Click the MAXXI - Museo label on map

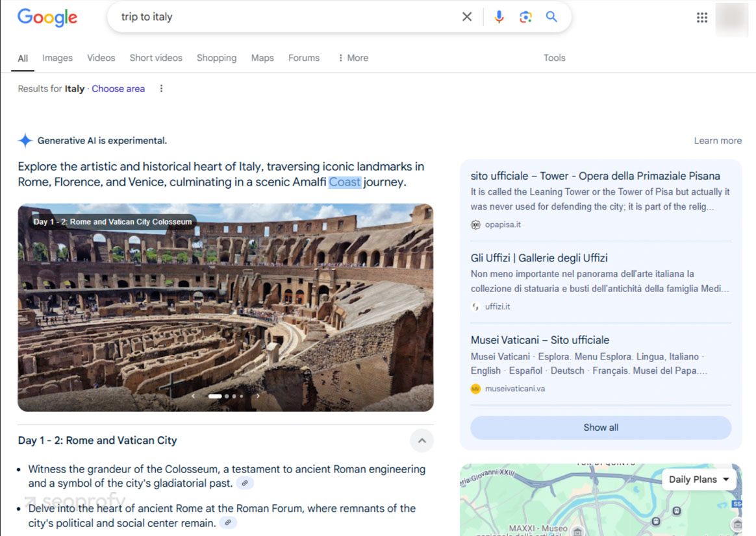538,528
